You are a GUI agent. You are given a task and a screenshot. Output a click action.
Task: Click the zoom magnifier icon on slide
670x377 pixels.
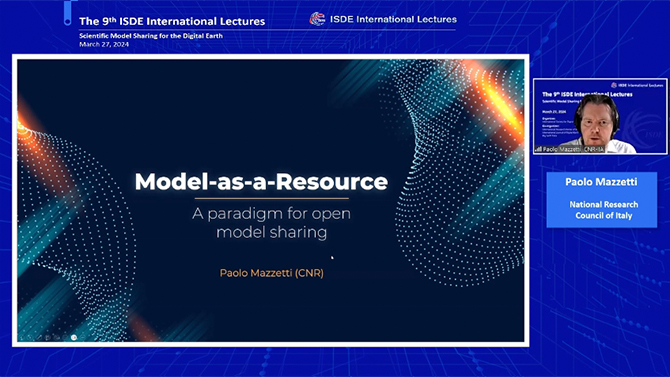pos(56,337)
